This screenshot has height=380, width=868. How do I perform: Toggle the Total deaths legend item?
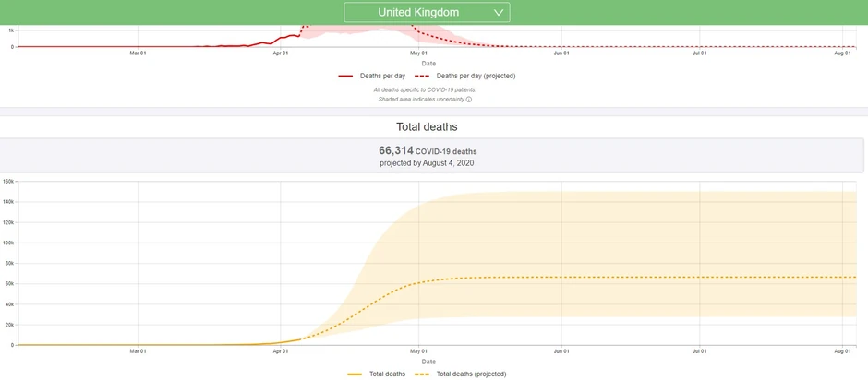pyautogui.click(x=388, y=374)
